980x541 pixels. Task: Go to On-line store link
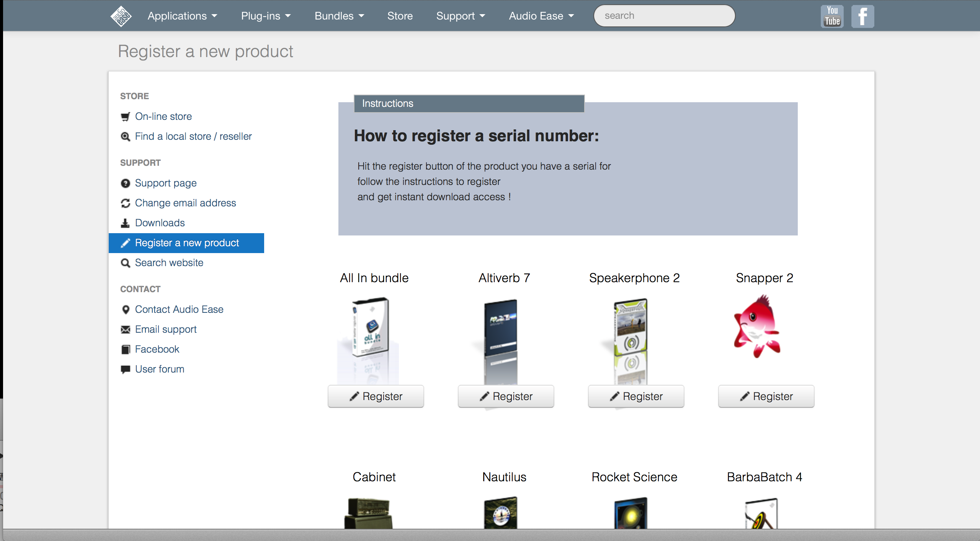pos(163,116)
